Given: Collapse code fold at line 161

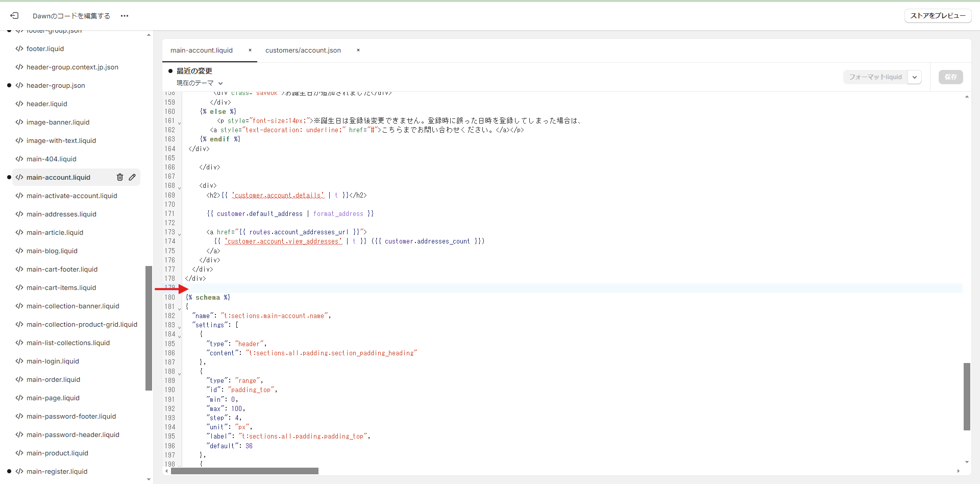Looking at the screenshot, I should (x=179, y=123).
